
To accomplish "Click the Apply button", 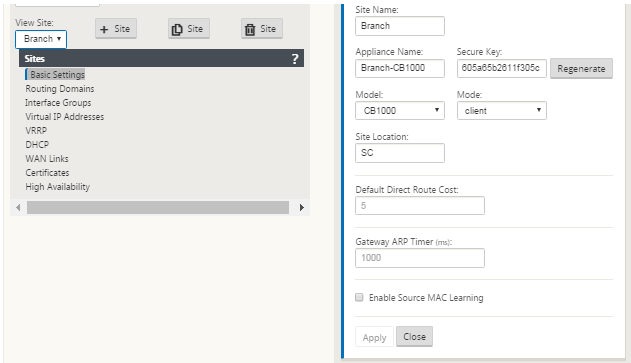I will (x=374, y=337).
